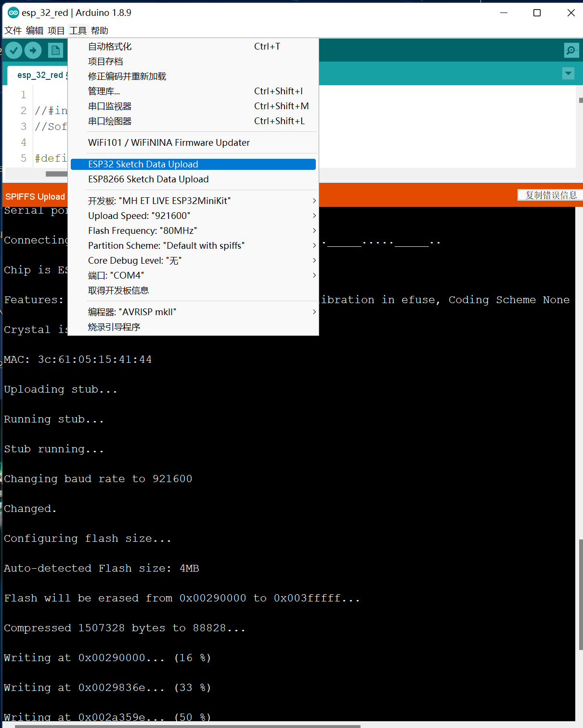Expand the 开发板 board submenu arrow
This screenshot has height=728, width=583.
pyautogui.click(x=314, y=201)
